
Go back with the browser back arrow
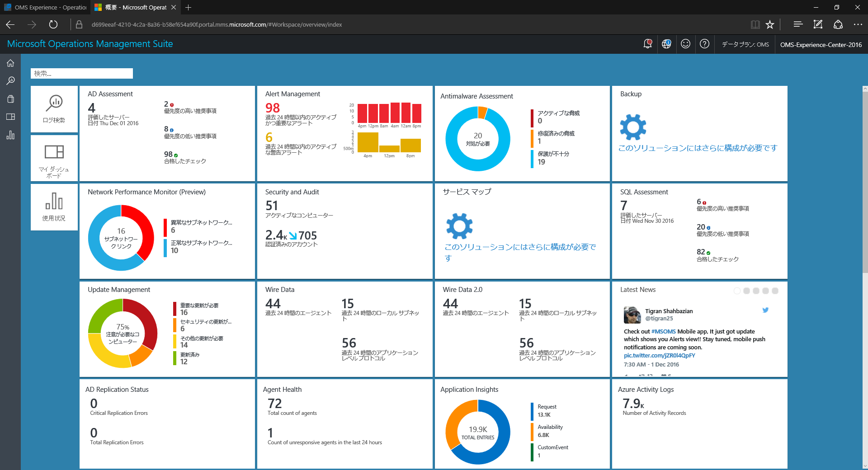10,24
